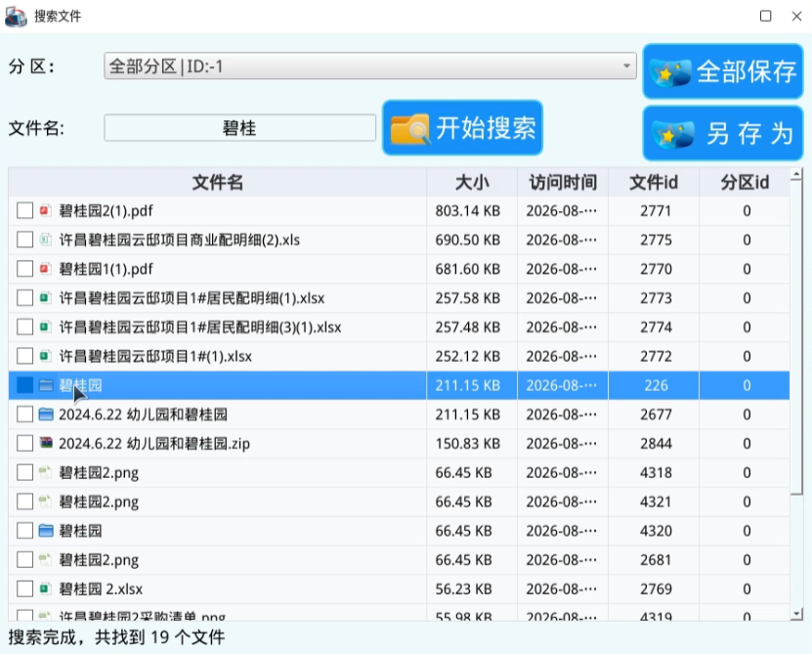812x654 pixels.
Task: Tick checkbox of 许昌碧桂园云邸项目1#居民配明细(3)(1).xlsx
Action: [x=24, y=327]
